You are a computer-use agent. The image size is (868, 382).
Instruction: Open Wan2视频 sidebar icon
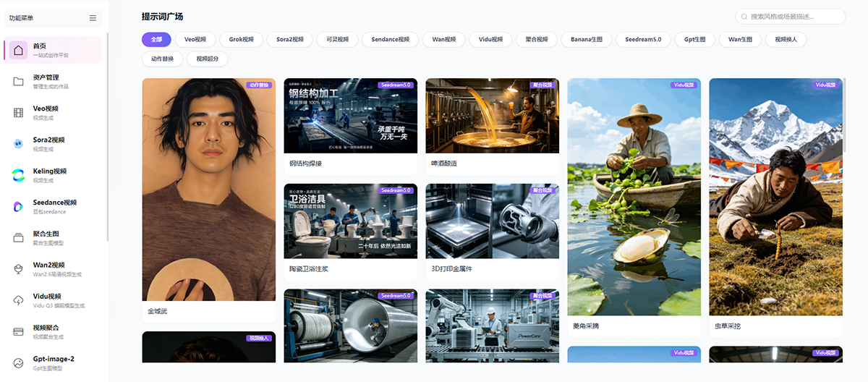coord(18,269)
